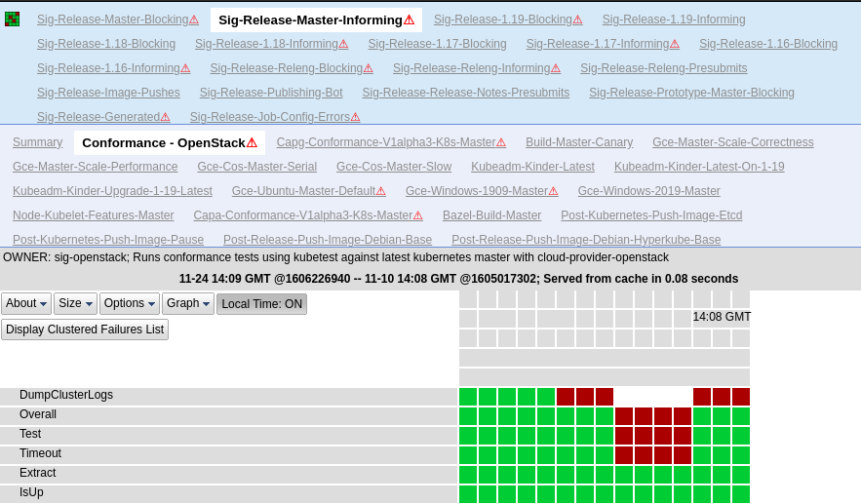
Task: Click first red failure cell in Timeout row
Action: pos(624,455)
